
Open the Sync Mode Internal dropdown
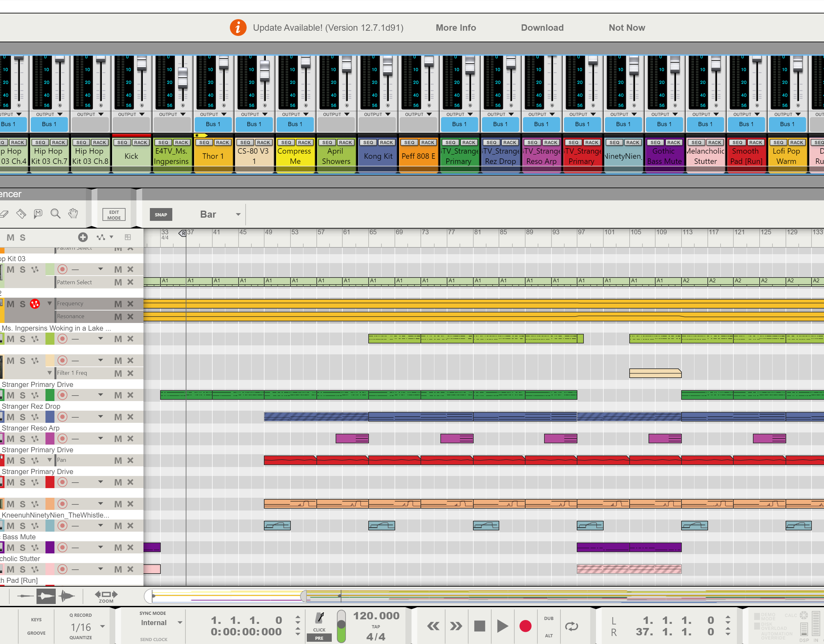coord(180,623)
